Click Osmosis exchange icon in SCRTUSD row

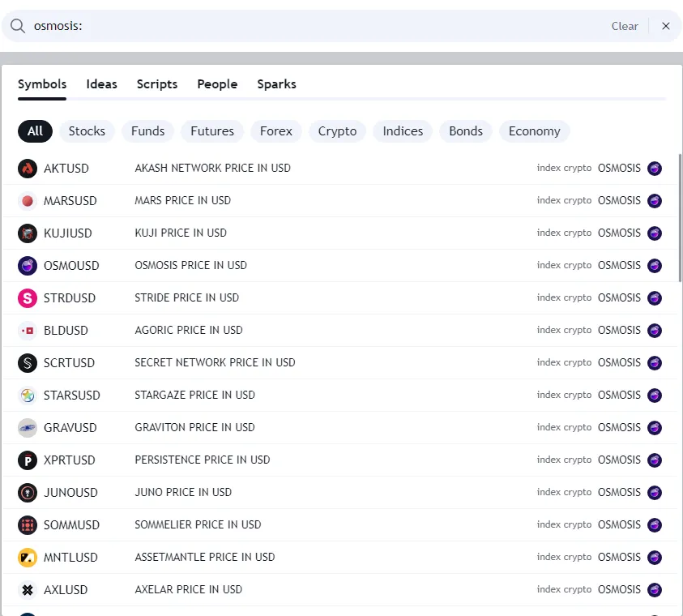[x=655, y=363]
